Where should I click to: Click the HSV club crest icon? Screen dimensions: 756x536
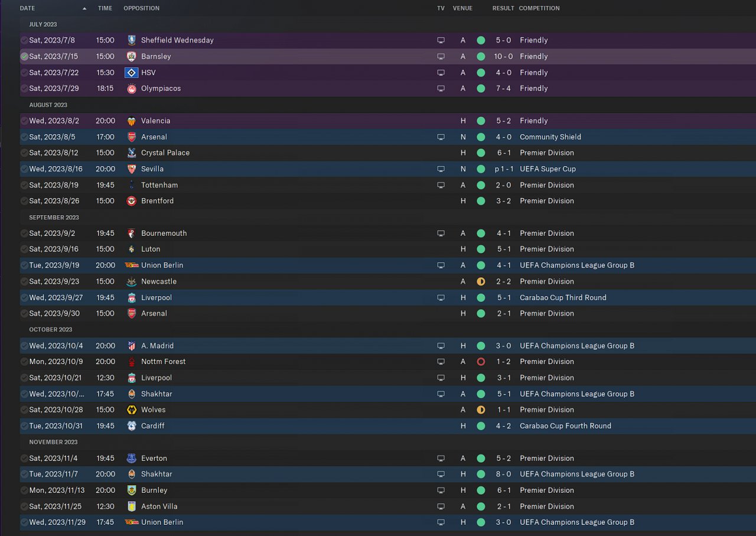click(132, 73)
